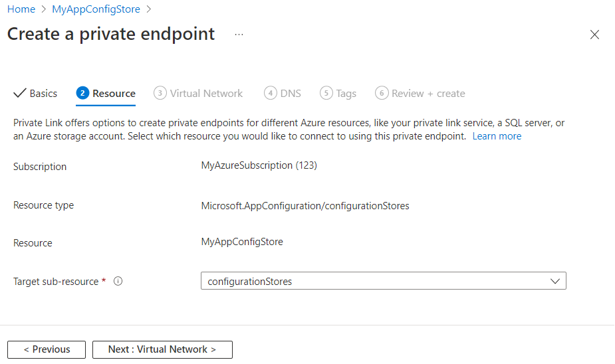This screenshot has height=364, width=615.
Task: Navigate to Home in the breadcrumb
Action: [x=21, y=10]
